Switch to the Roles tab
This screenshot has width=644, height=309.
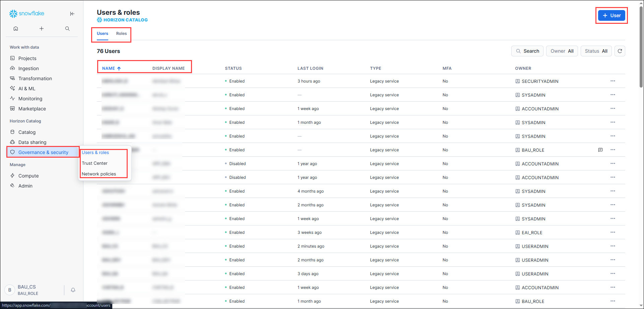121,34
